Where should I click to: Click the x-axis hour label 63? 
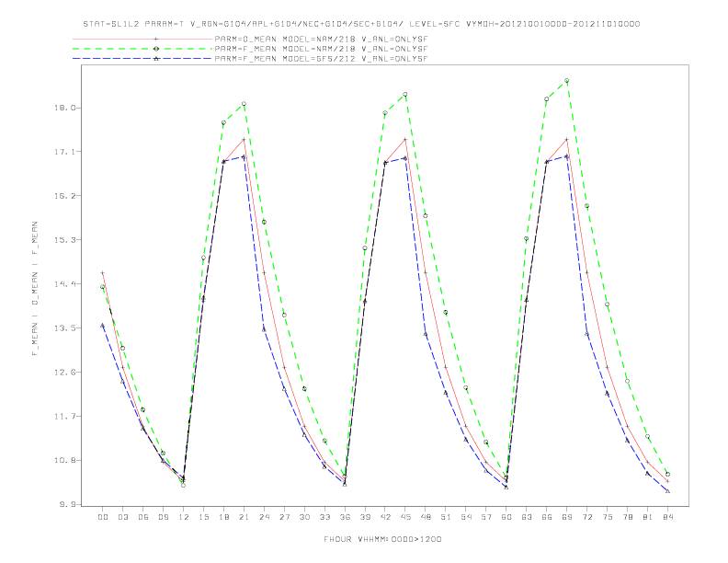coord(527,517)
